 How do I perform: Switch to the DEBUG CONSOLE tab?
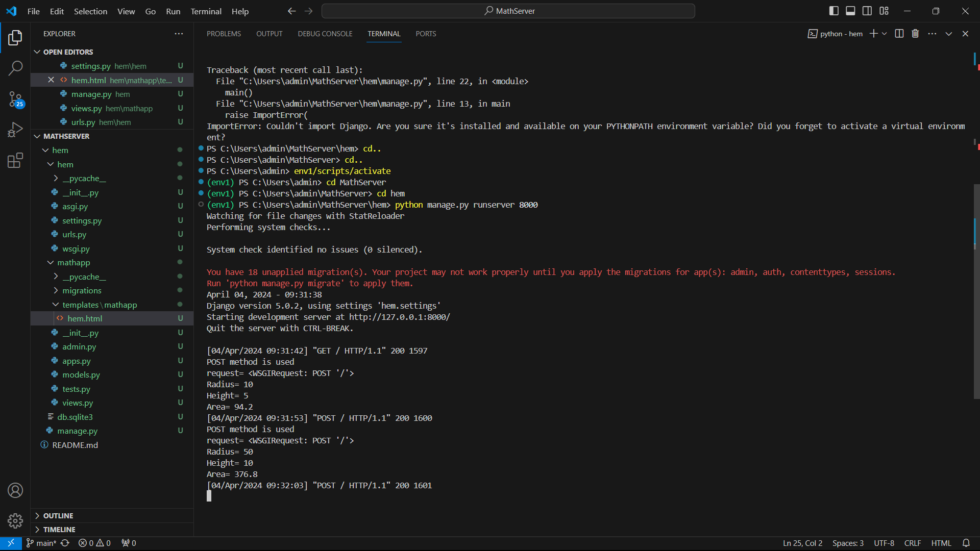click(x=325, y=34)
